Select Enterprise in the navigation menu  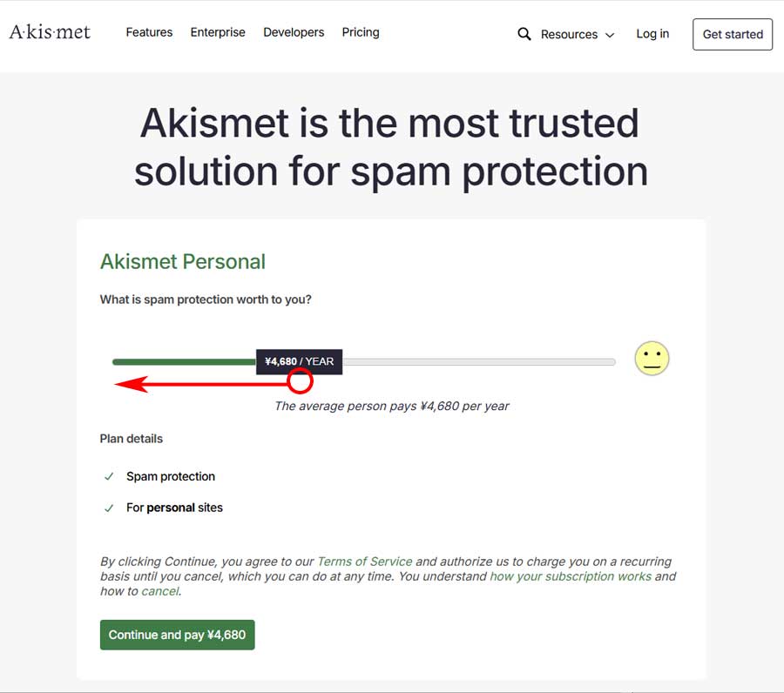(218, 32)
